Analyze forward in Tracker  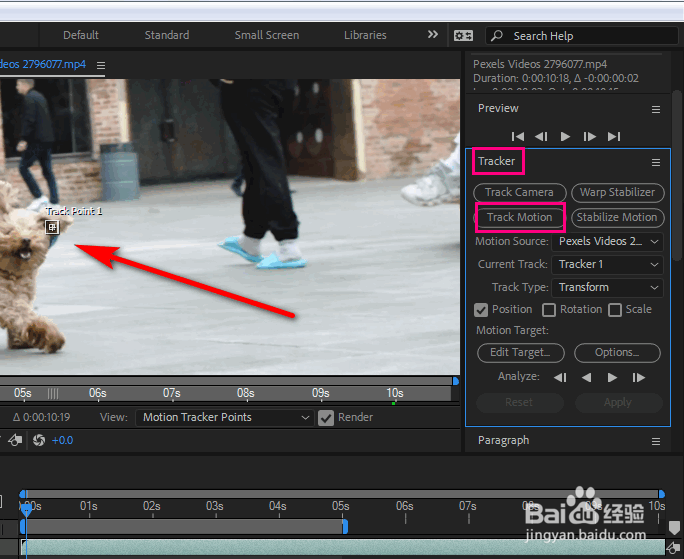click(612, 377)
